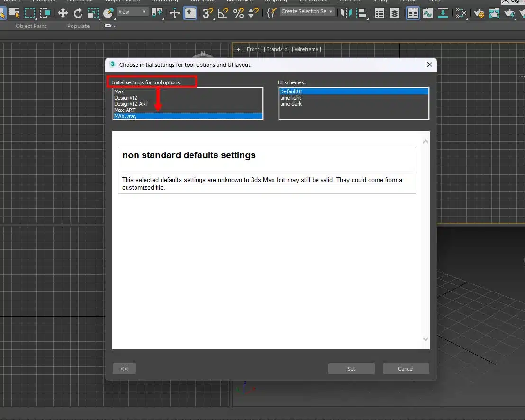Switch to the Populate tab
The image size is (525, 420).
pyautogui.click(x=78, y=26)
